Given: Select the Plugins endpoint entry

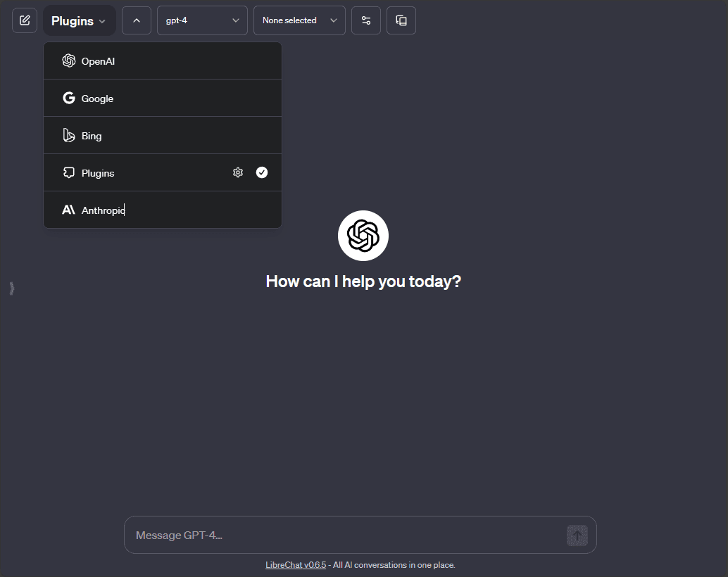Looking at the screenshot, I should coord(98,173).
